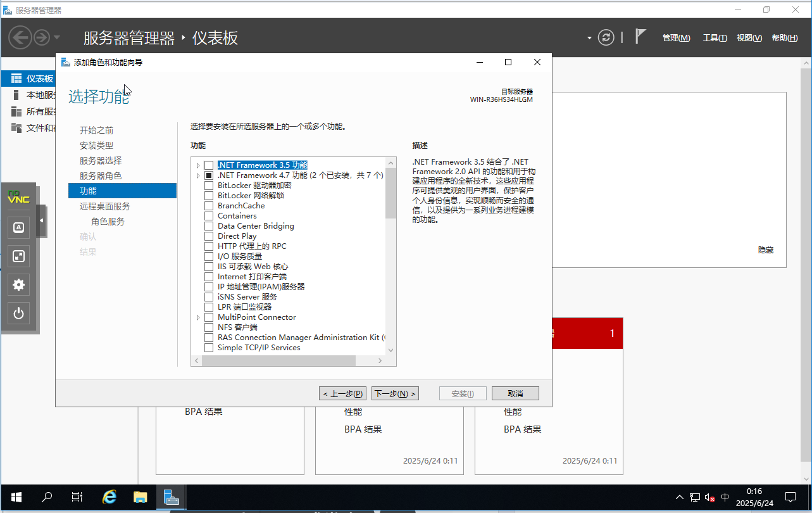
Task: Click the horizontal scroll right arrow in feature list
Action: click(x=380, y=360)
